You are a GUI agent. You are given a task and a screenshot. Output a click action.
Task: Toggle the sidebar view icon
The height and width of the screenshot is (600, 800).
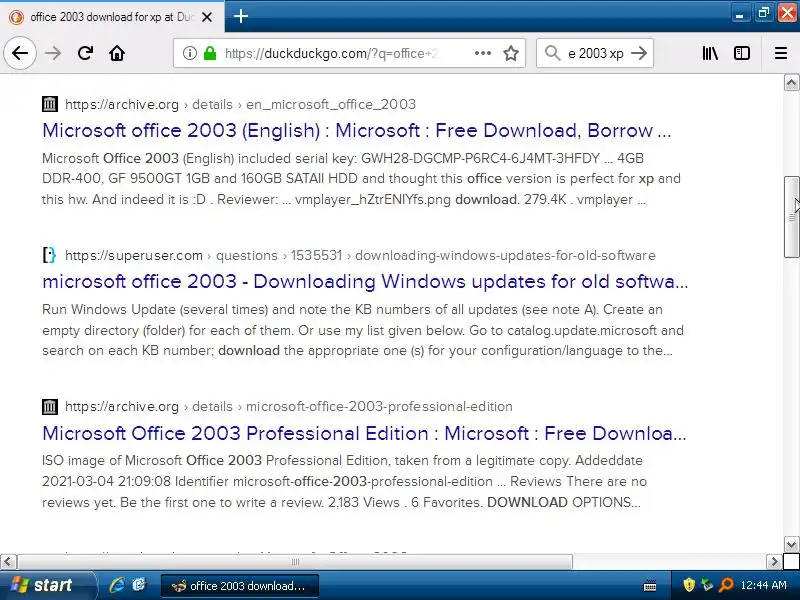click(742, 53)
